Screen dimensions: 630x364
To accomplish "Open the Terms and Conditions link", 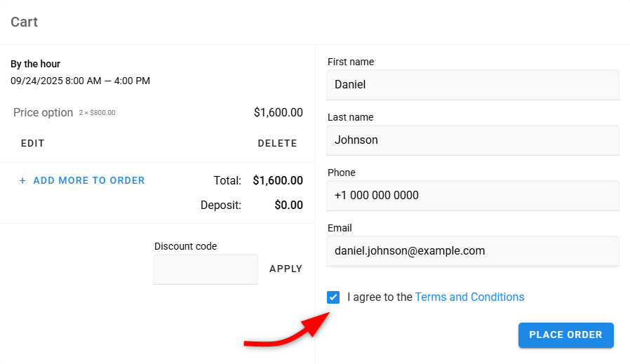I will (469, 297).
